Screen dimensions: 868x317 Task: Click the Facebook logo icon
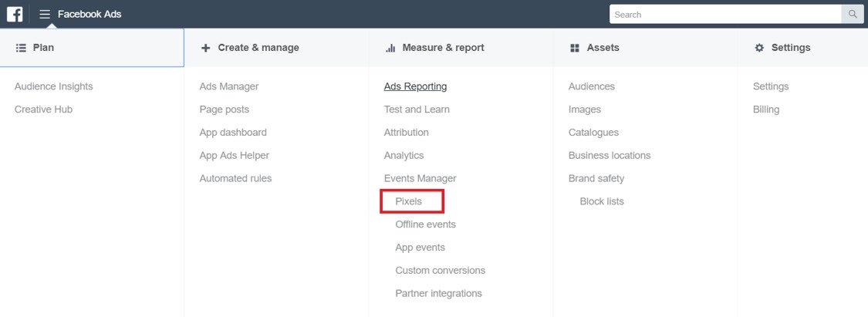click(15, 15)
